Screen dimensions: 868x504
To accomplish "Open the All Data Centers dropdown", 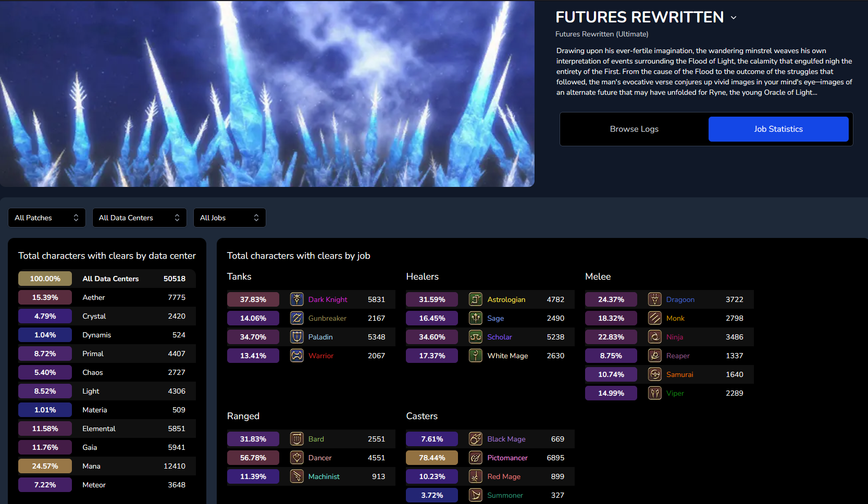I will (x=139, y=218).
